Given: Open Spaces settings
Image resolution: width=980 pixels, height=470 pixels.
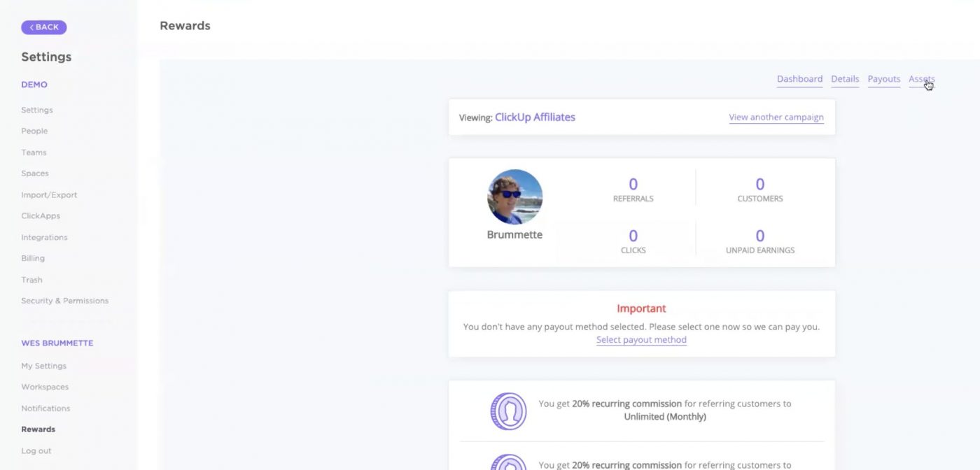Looking at the screenshot, I should pos(35,173).
